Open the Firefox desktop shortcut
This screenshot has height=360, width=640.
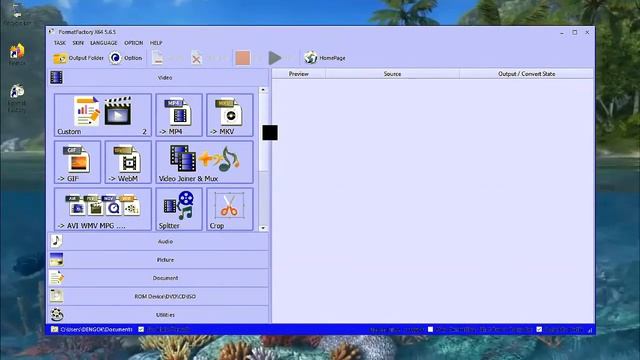(x=17, y=53)
